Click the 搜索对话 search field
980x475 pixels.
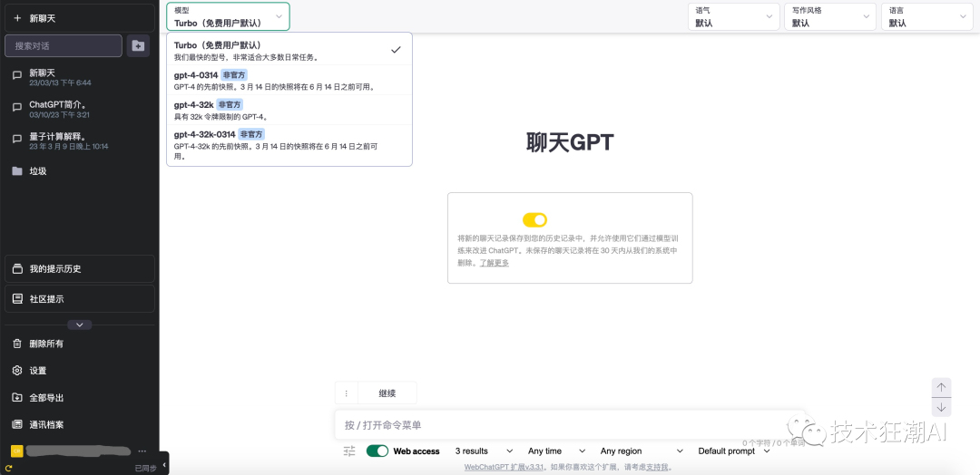[x=64, y=45]
